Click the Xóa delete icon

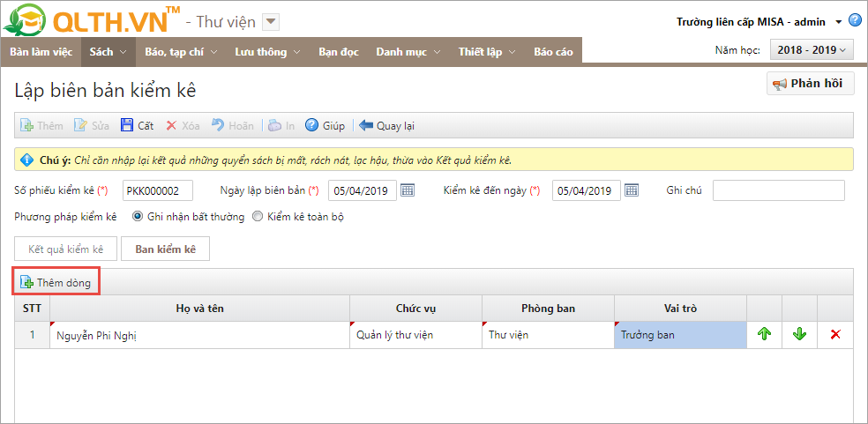click(x=171, y=126)
